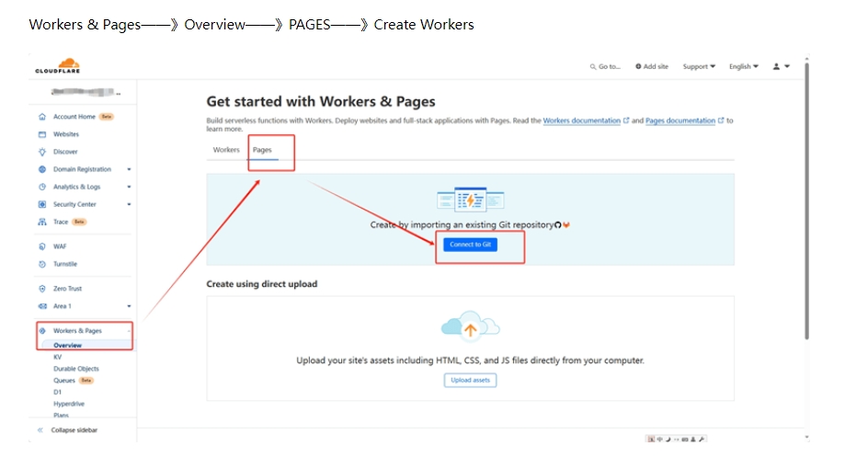Click the GitHub logo icon
Image resolution: width=868 pixels, height=457 pixels.
pos(558,224)
